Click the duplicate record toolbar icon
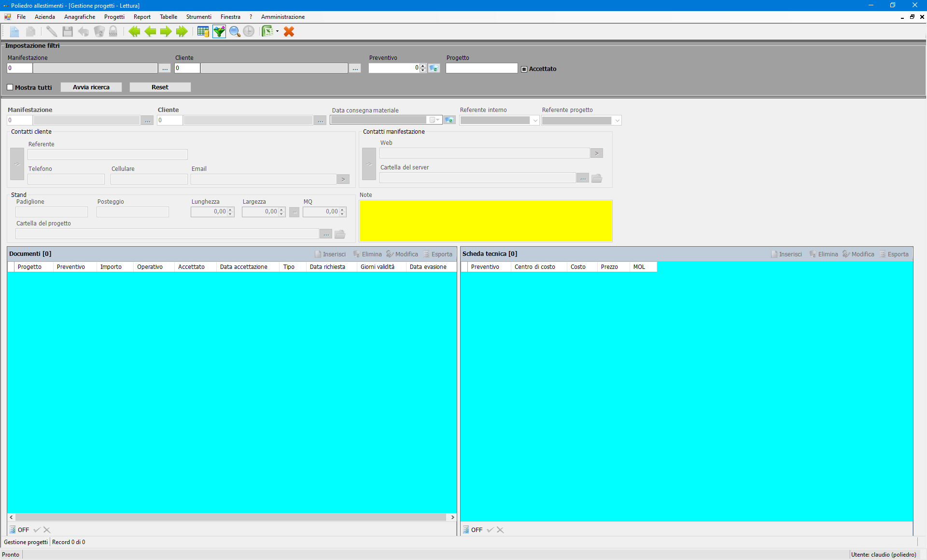The image size is (927, 560). (30, 31)
